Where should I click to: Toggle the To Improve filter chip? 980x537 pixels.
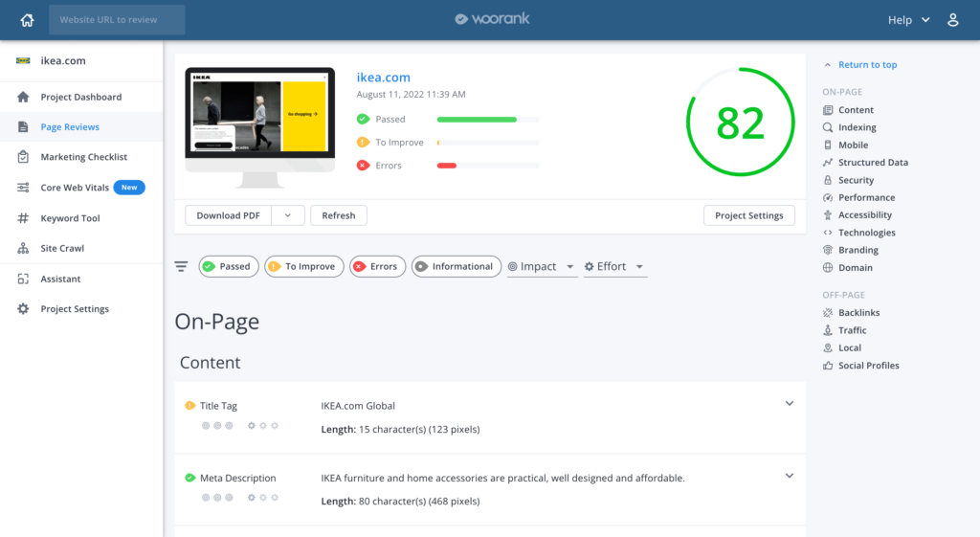303,266
